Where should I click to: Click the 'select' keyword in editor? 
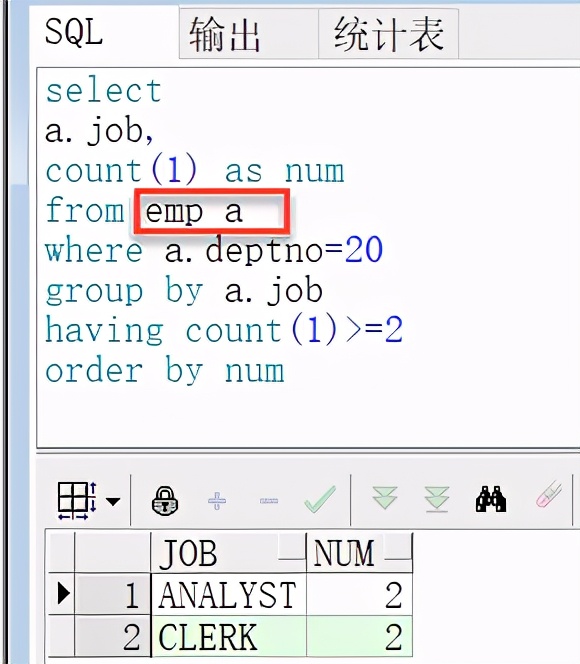(104, 91)
